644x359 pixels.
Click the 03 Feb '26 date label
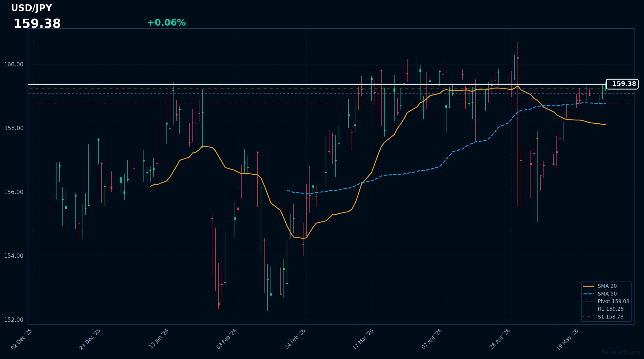click(x=227, y=339)
